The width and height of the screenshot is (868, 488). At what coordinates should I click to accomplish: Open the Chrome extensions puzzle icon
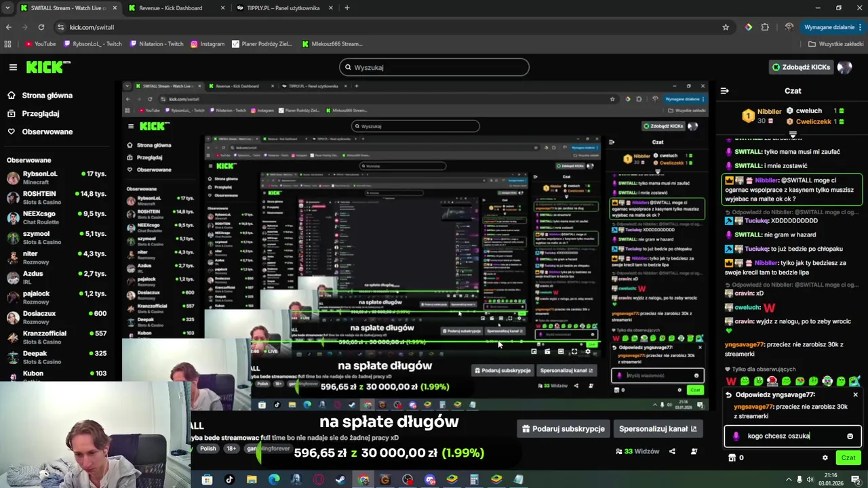[765, 27]
